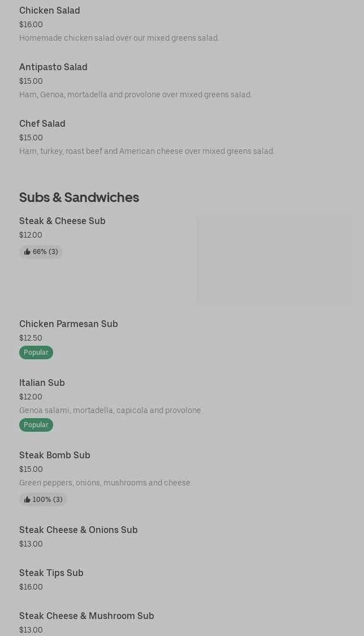Image resolution: width=364 pixels, height=636 pixels.
Task: Select the Chicken Salad item
Action: [50, 10]
